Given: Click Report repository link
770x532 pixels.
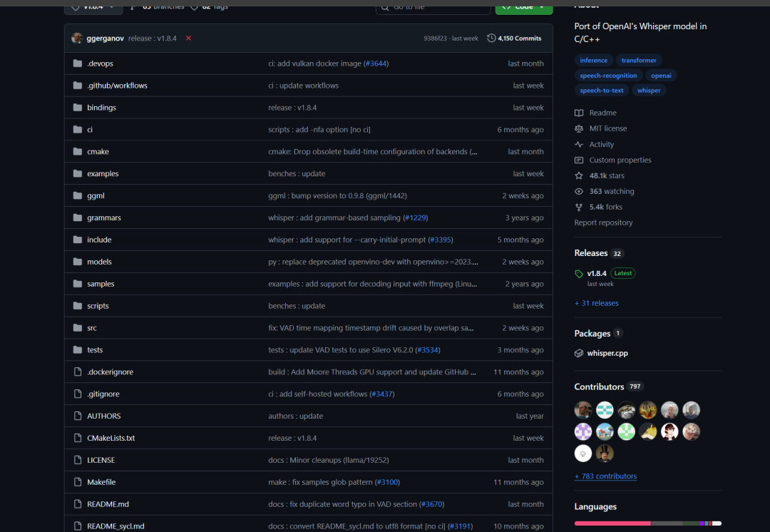Looking at the screenshot, I should pyautogui.click(x=603, y=222).
